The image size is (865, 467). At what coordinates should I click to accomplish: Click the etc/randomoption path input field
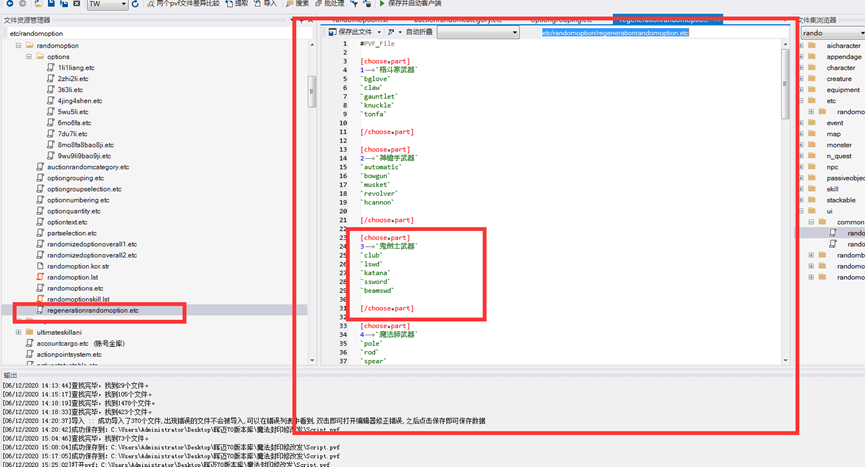pos(150,33)
